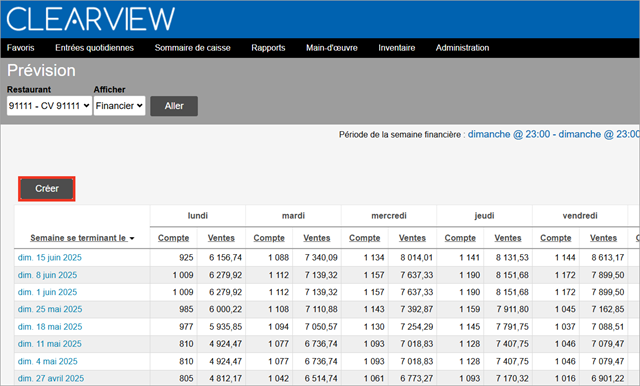Select jeudi sales value 8 131,53

coord(512,257)
